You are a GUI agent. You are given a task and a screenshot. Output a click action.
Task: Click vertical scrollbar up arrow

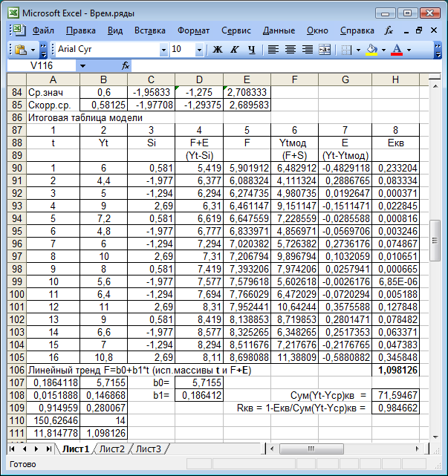(435, 87)
